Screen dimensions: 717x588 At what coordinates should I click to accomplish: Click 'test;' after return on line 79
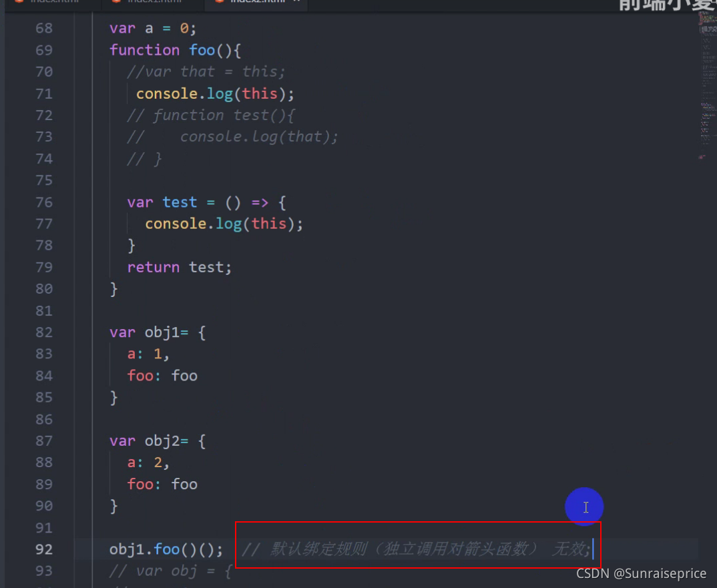tap(210, 267)
